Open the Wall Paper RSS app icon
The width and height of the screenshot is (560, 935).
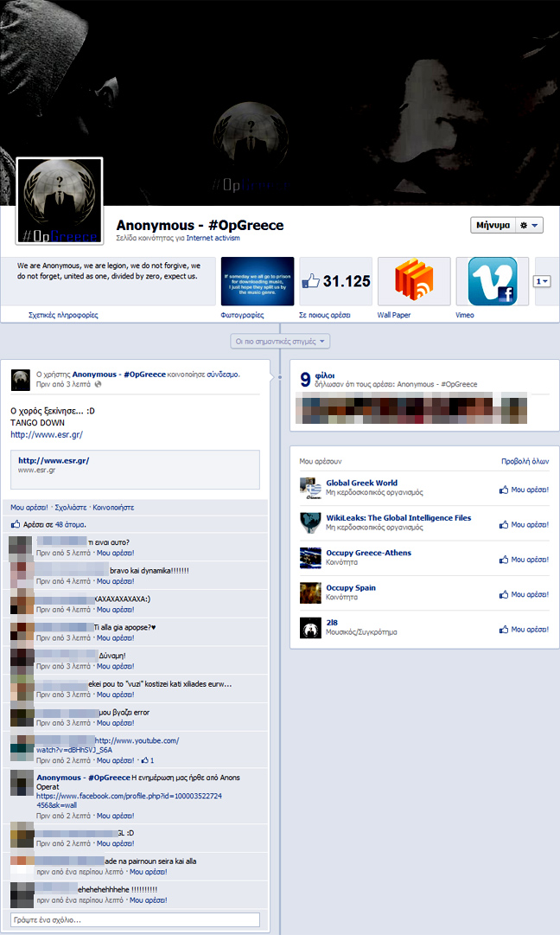point(413,281)
